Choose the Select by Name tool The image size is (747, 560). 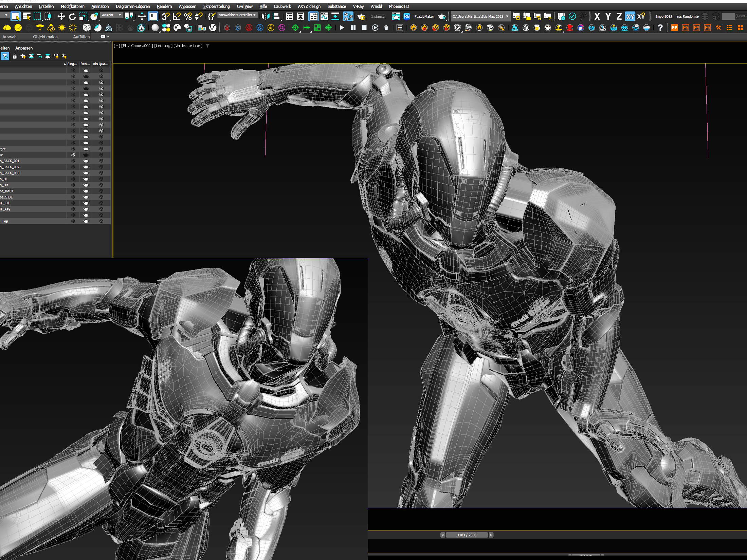pyautogui.click(x=26, y=16)
